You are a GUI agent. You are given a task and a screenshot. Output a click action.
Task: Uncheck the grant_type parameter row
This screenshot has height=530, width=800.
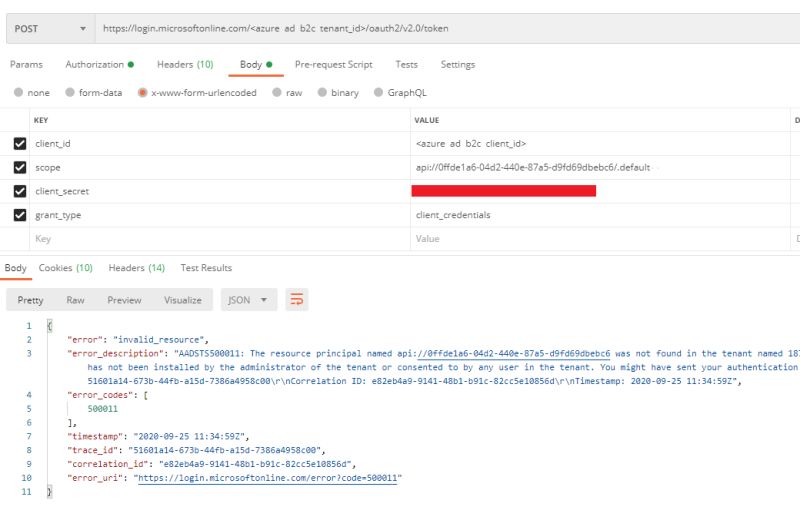click(x=20, y=215)
